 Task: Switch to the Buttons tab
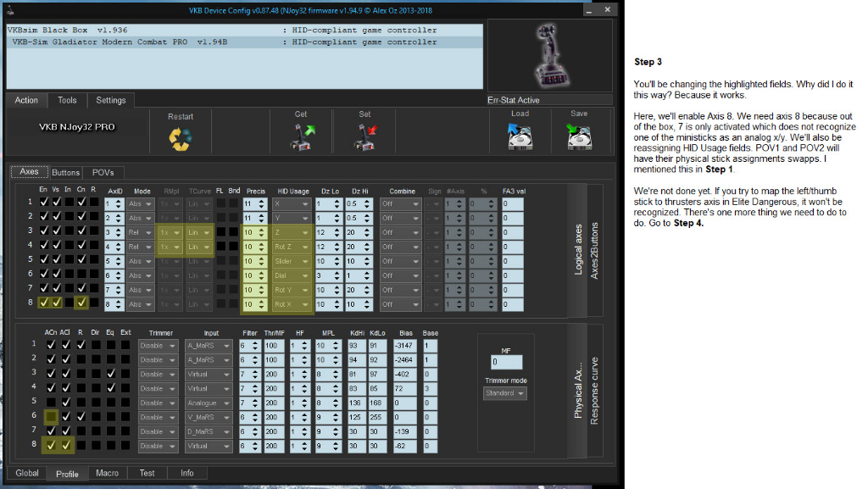[66, 172]
